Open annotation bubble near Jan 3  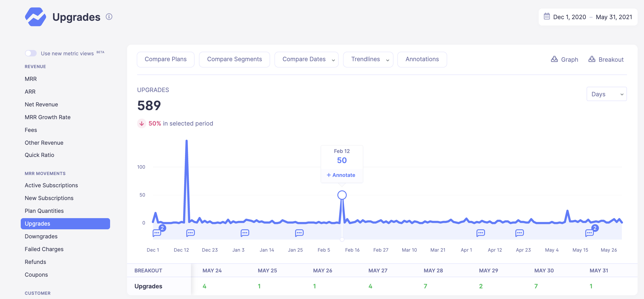245,233
